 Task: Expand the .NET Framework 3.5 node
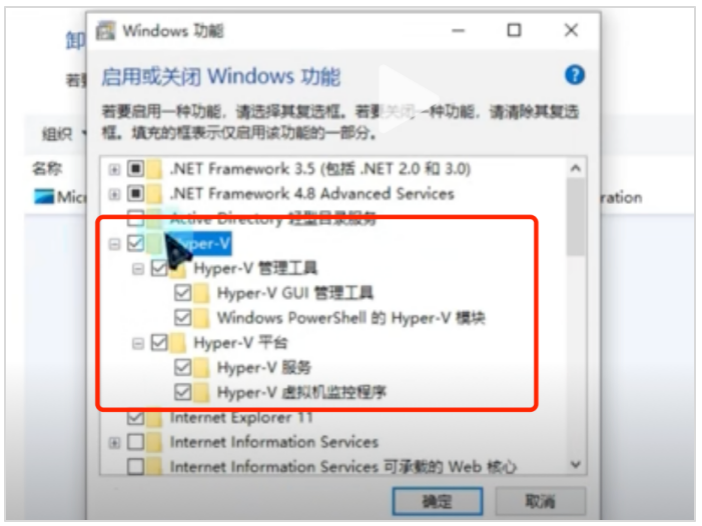[x=115, y=169]
